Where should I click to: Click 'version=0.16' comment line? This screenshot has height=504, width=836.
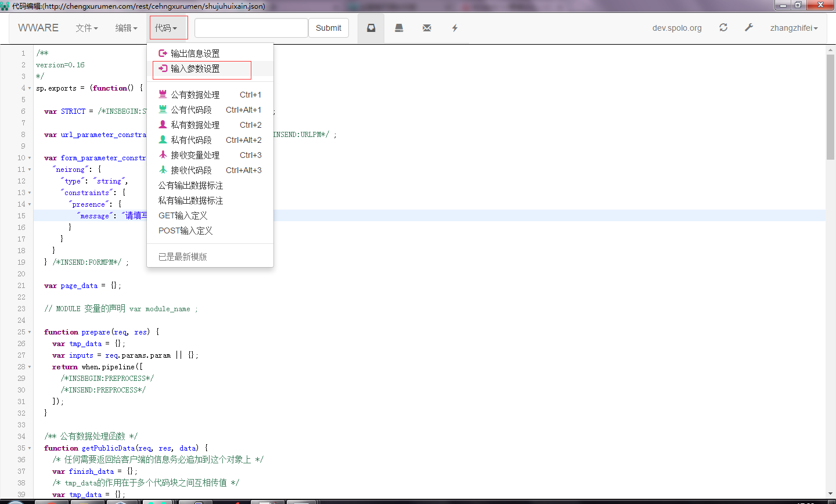(x=60, y=65)
